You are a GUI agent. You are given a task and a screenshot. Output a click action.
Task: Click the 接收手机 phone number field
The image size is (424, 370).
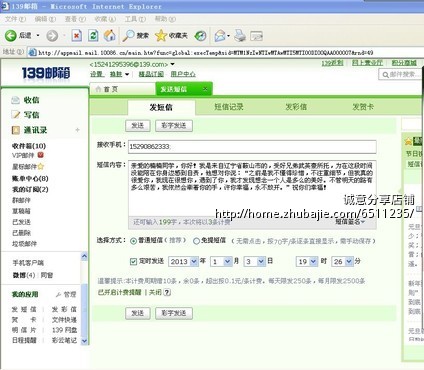(252, 147)
